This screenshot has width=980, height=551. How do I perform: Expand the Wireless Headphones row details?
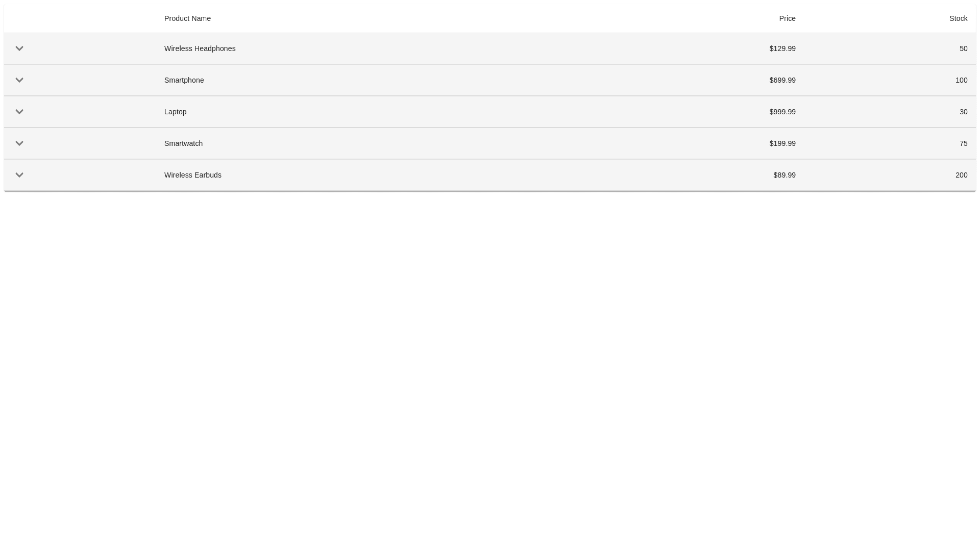point(19,48)
